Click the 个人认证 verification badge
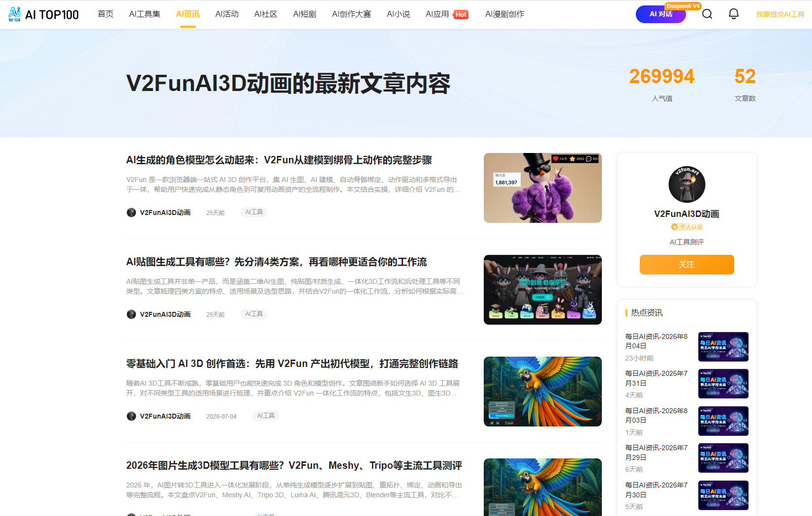Viewport: 812px width, 516px height. 687,227
